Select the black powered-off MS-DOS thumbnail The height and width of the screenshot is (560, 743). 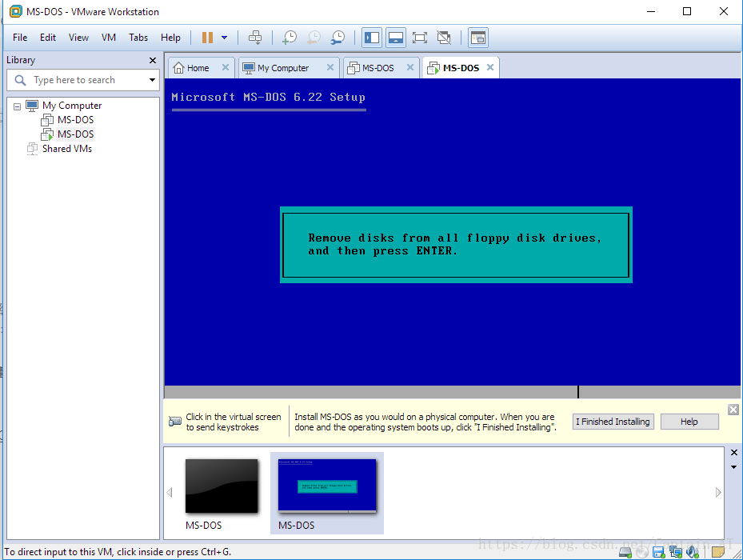pyautogui.click(x=222, y=486)
